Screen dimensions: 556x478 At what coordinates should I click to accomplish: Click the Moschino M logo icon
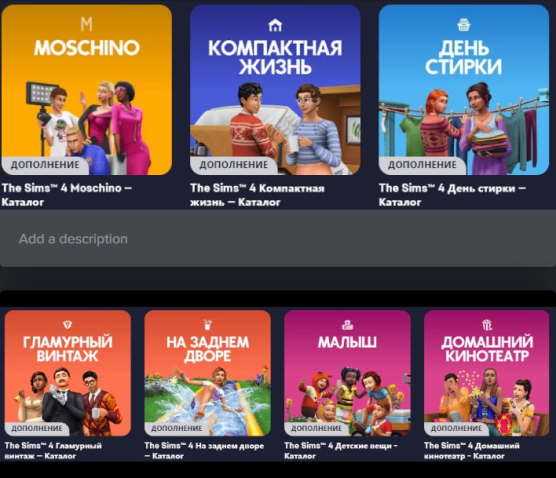tap(87, 24)
